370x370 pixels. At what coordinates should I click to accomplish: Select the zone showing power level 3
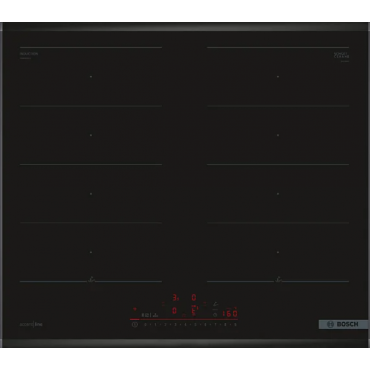click(x=176, y=298)
